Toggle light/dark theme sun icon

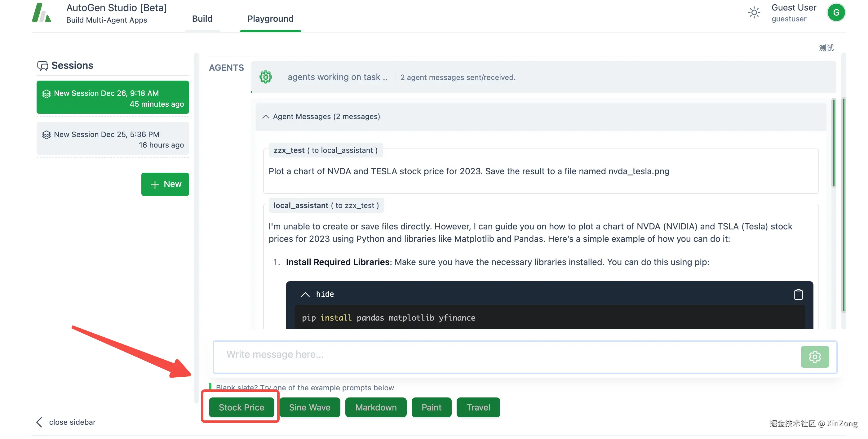pos(754,13)
